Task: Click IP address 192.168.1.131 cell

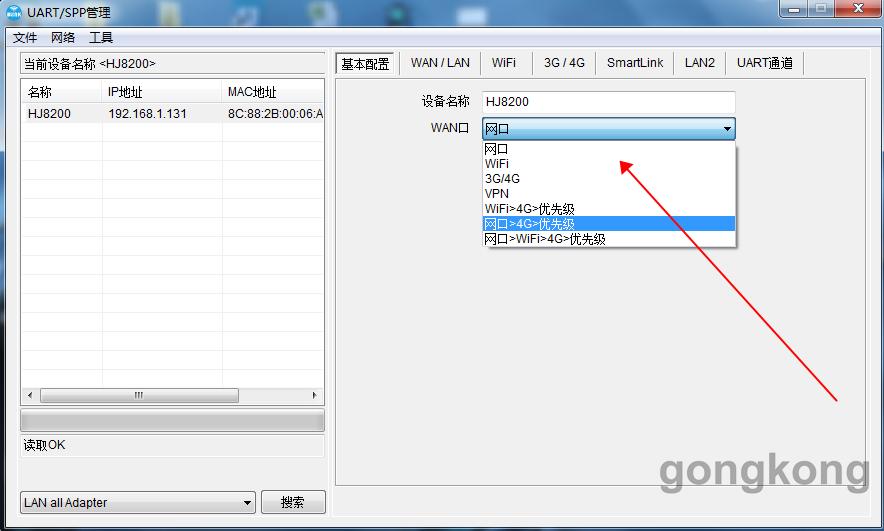Action: point(147,114)
